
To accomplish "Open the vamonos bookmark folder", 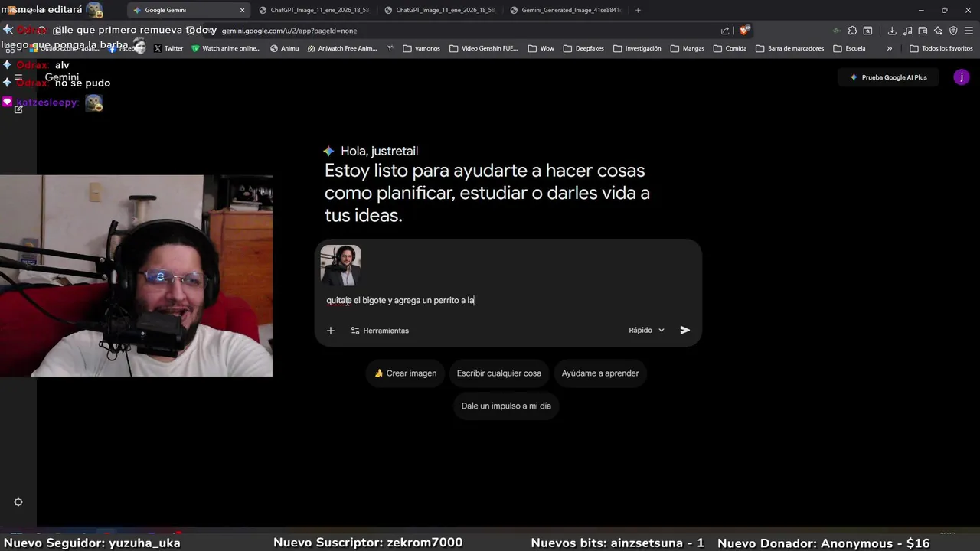I will point(422,48).
